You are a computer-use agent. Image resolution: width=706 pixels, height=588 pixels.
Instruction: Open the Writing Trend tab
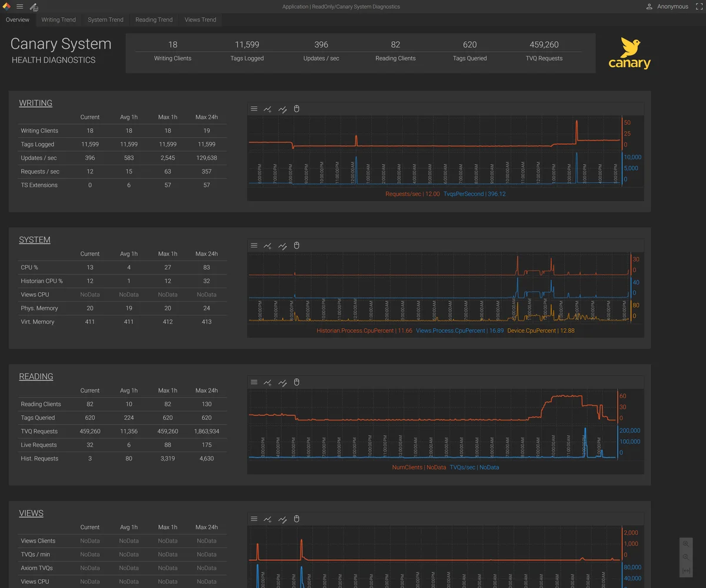pos(58,20)
